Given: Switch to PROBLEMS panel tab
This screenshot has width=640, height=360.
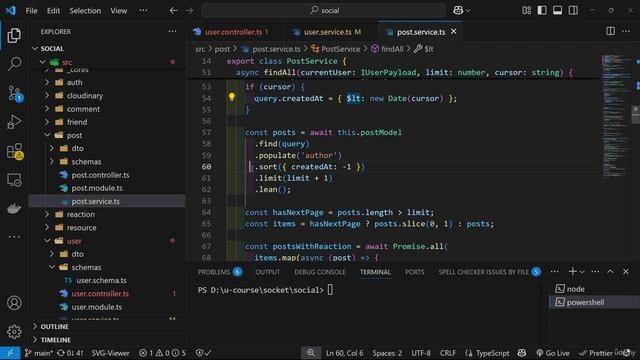Looking at the screenshot, I should (x=214, y=272).
